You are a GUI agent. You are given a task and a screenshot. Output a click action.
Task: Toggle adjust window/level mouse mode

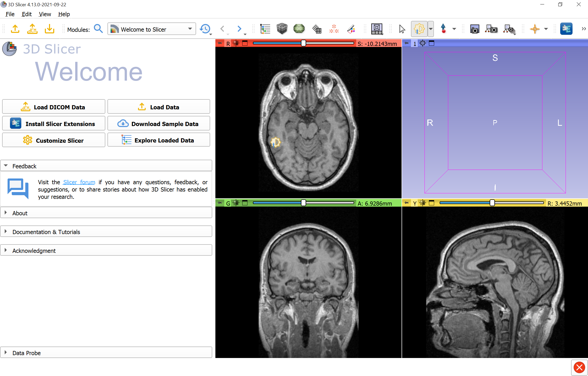(x=419, y=29)
